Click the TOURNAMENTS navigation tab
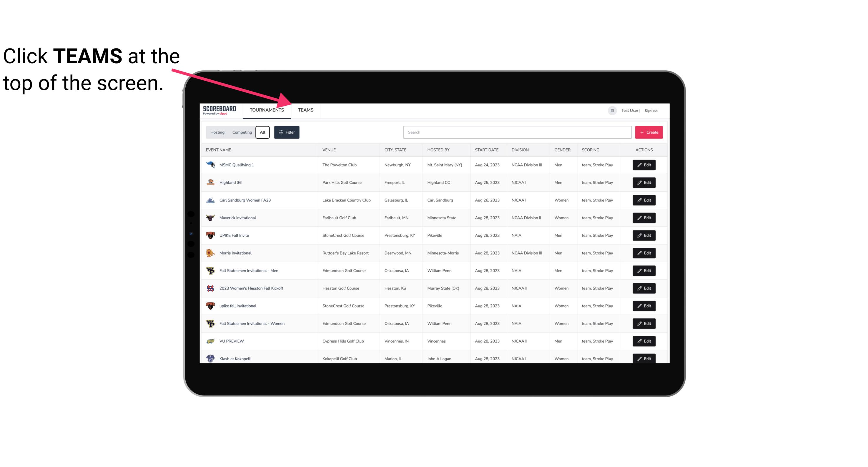The image size is (868, 467). point(266,110)
